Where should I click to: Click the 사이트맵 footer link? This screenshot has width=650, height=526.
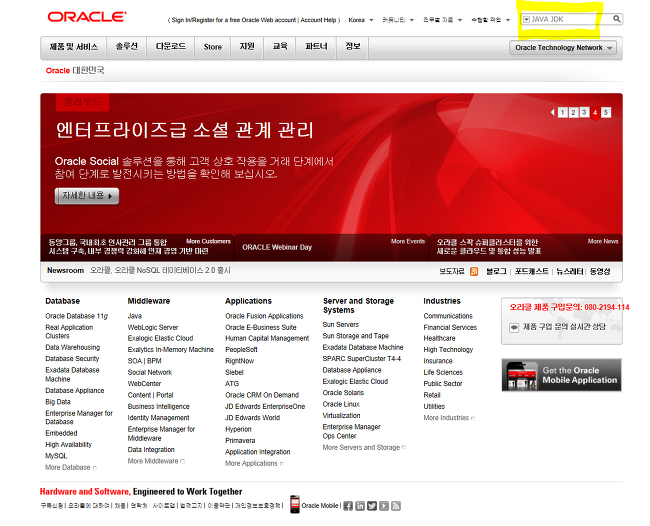click(x=164, y=506)
